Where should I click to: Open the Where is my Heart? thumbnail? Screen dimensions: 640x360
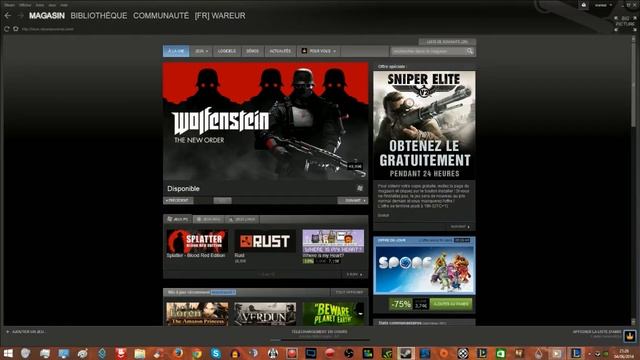(333, 241)
